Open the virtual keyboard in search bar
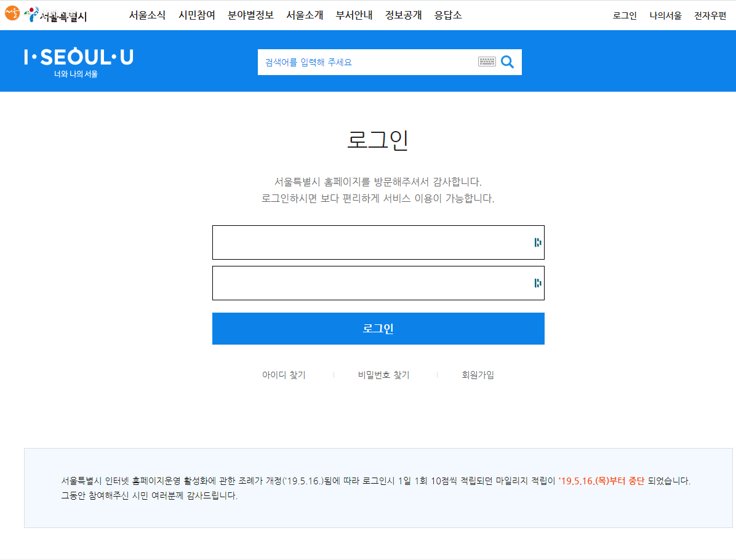Viewport: 736px width, 560px height. coord(487,62)
